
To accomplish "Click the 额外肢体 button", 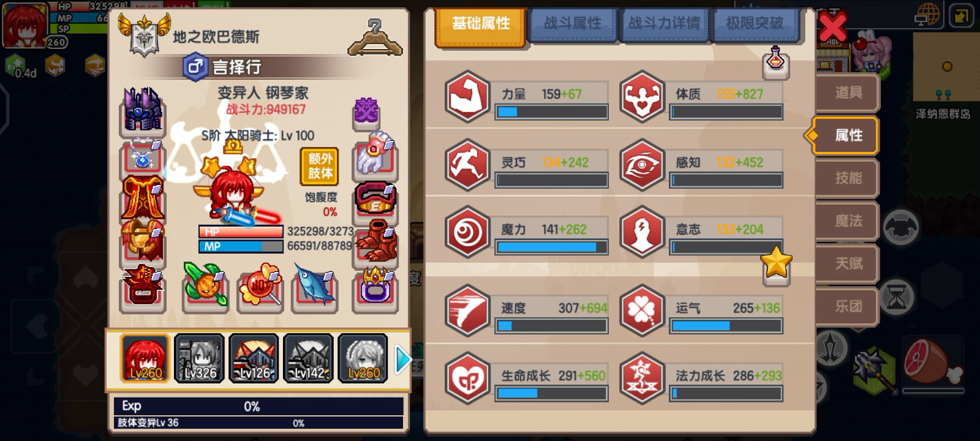I will [320, 166].
